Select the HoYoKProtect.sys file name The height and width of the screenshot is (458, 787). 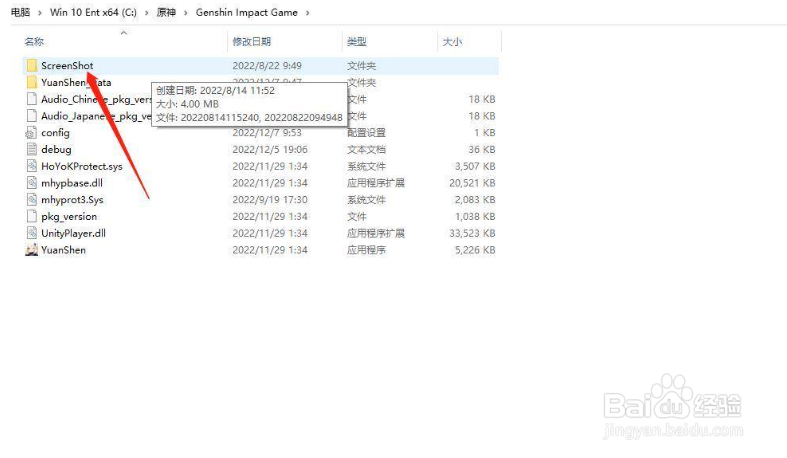(82, 166)
